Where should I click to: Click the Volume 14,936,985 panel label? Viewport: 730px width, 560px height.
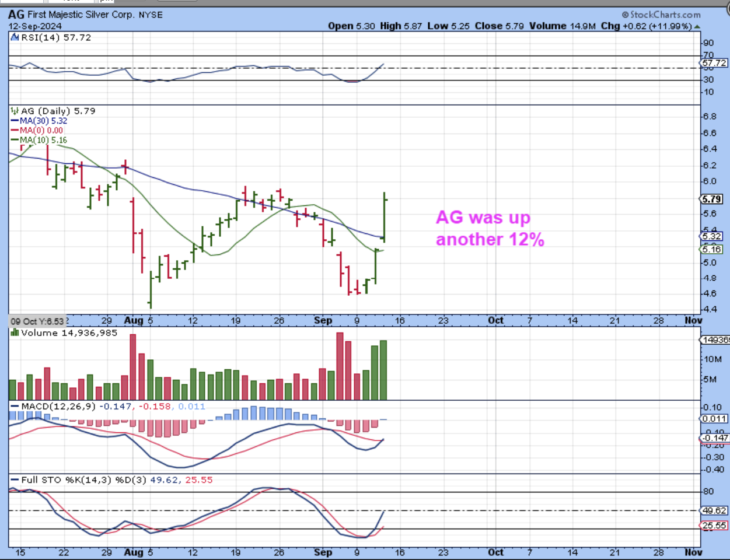[x=69, y=333]
